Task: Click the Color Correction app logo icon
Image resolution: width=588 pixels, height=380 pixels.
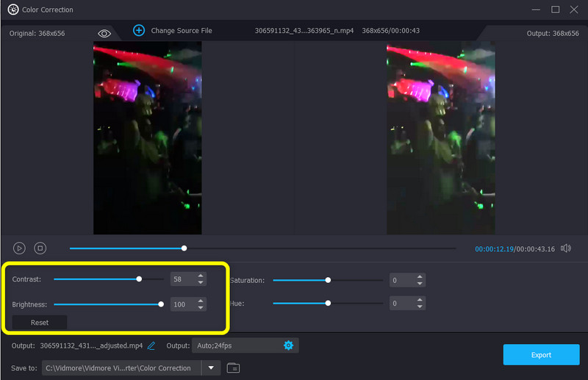Action: (13, 10)
